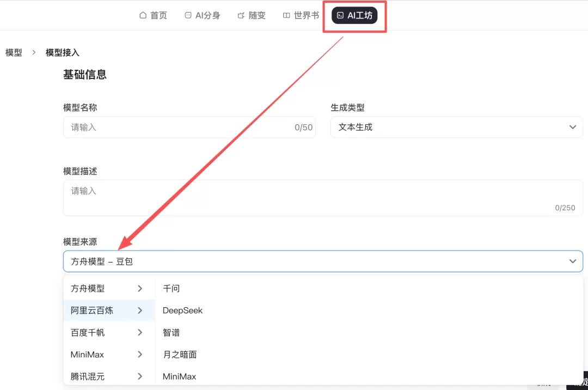This screenshot has width=588, height=390.
Task: Select MiniMax in the right submenu column
Action: click(x=179, y=376)
